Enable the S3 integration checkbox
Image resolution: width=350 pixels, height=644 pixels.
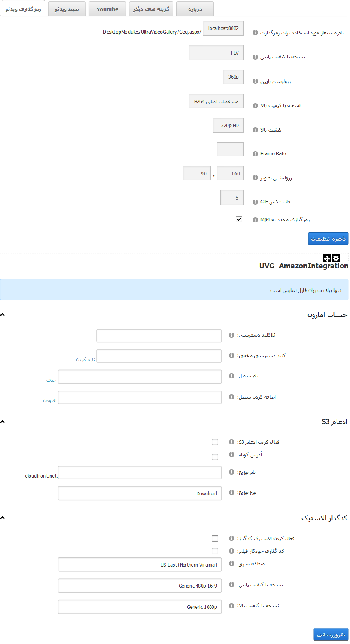[215, 442]
